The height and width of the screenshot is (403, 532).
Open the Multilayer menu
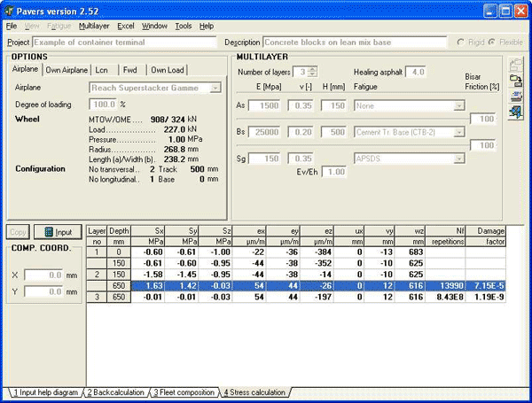point(94,27)
